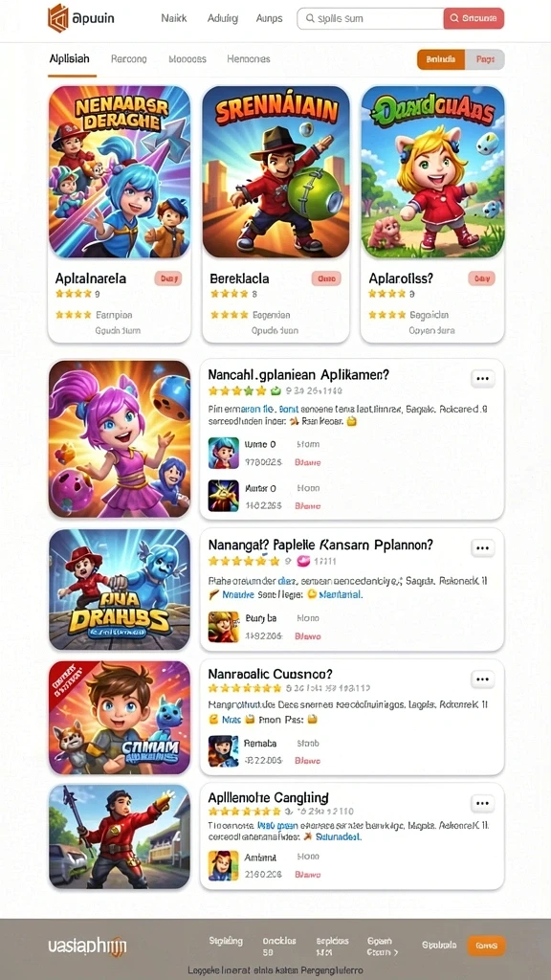551x980 pixels.
Task: Select the orange Bnlndia toggle option
Action: 441,59
